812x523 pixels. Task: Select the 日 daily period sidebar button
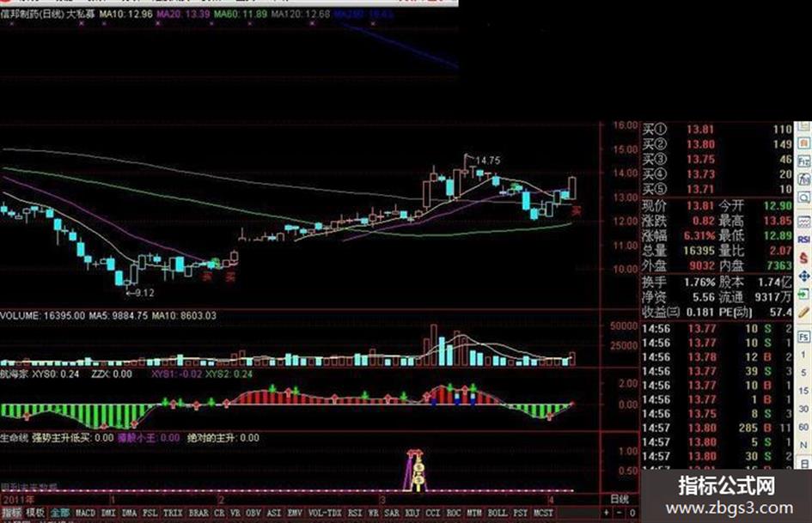[803, 462]
